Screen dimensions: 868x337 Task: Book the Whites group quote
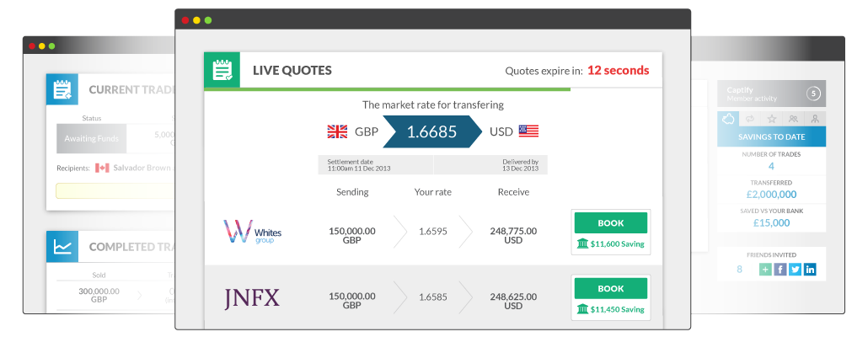[x=611, y=223]
